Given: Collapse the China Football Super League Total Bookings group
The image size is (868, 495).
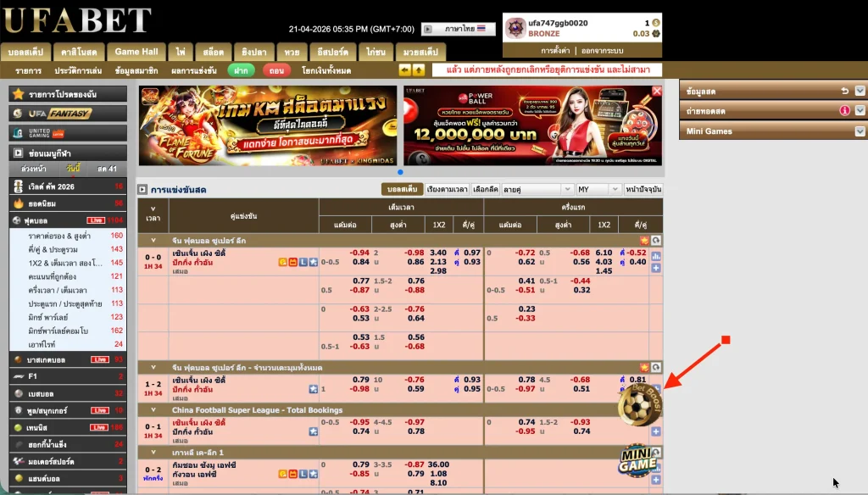Looking at the screenshot, I should coord(153,410).
